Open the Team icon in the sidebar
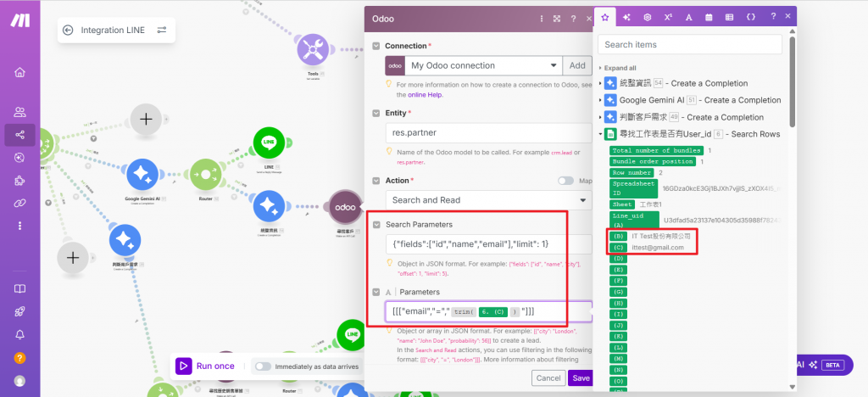Screen dimensions: 868x397 click(x=20, y=113)
